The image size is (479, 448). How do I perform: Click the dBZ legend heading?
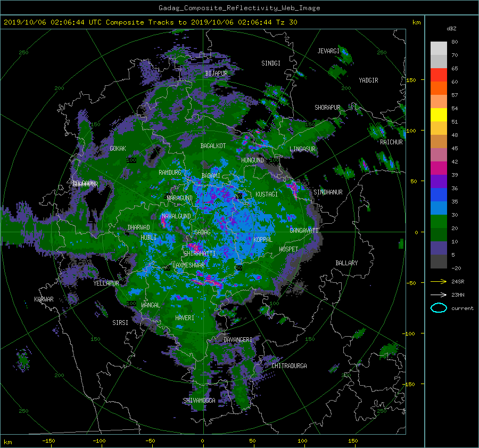(451, 29)
